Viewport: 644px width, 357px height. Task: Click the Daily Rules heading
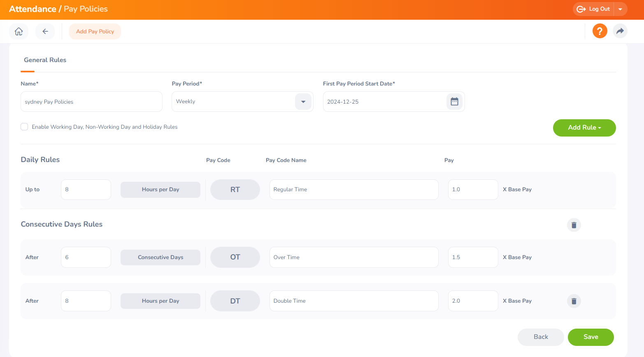click(40, 160)
